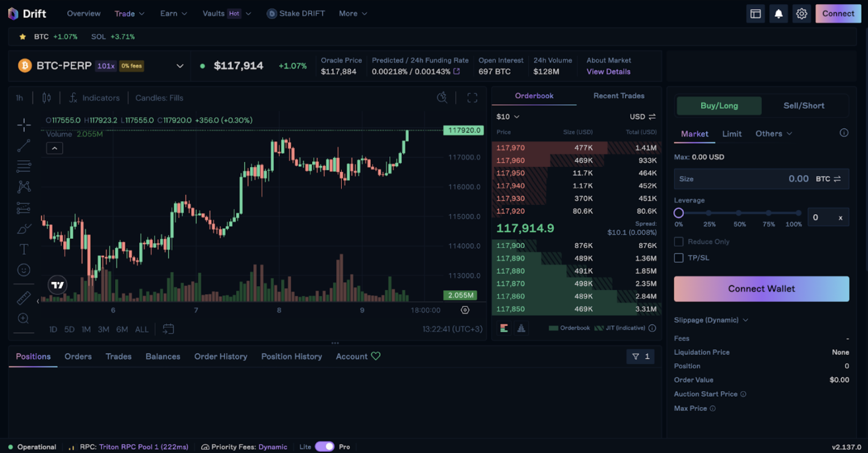Open the Order History tab

click(220, 356)
